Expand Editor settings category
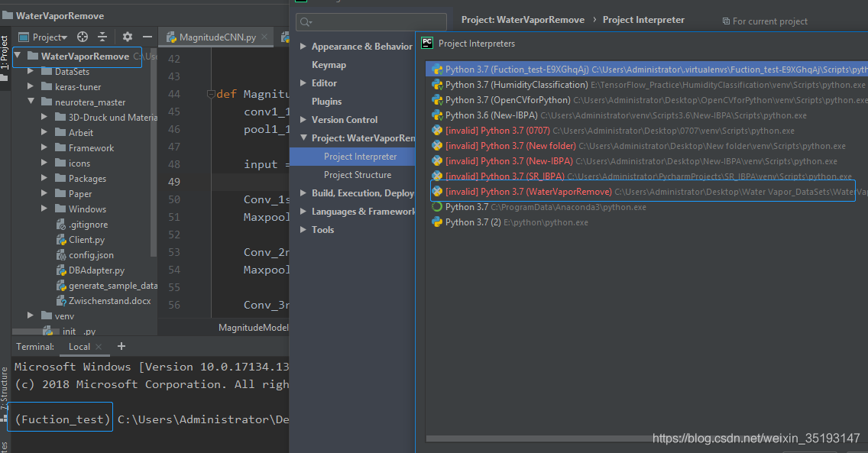 coord(303,83)
